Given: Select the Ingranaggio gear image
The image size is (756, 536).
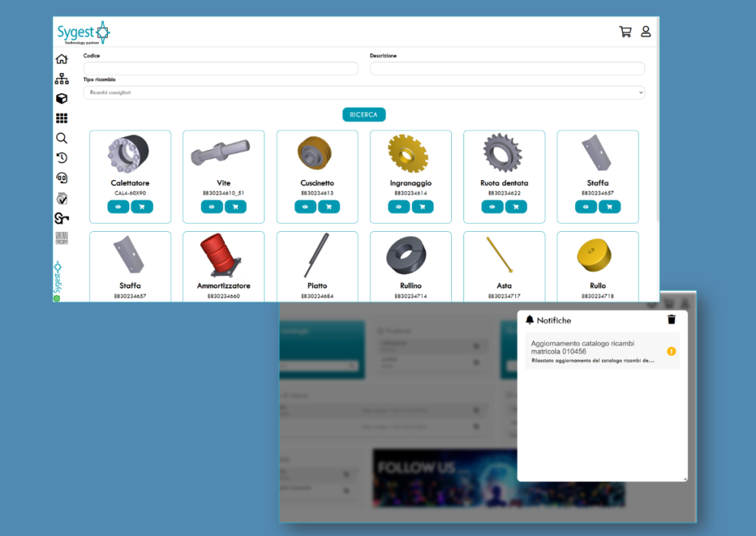Looking at the screenshot, I should coord(408,154).
